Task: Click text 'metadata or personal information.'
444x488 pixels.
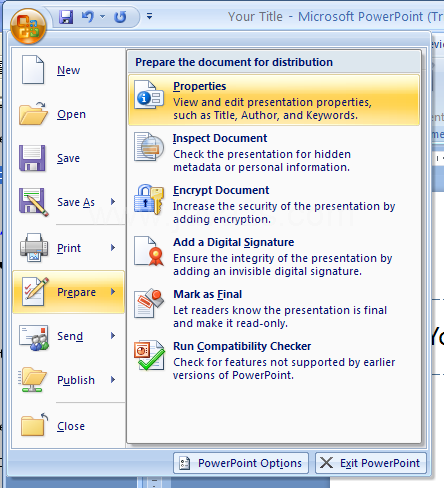Action: tap(262, 167)
